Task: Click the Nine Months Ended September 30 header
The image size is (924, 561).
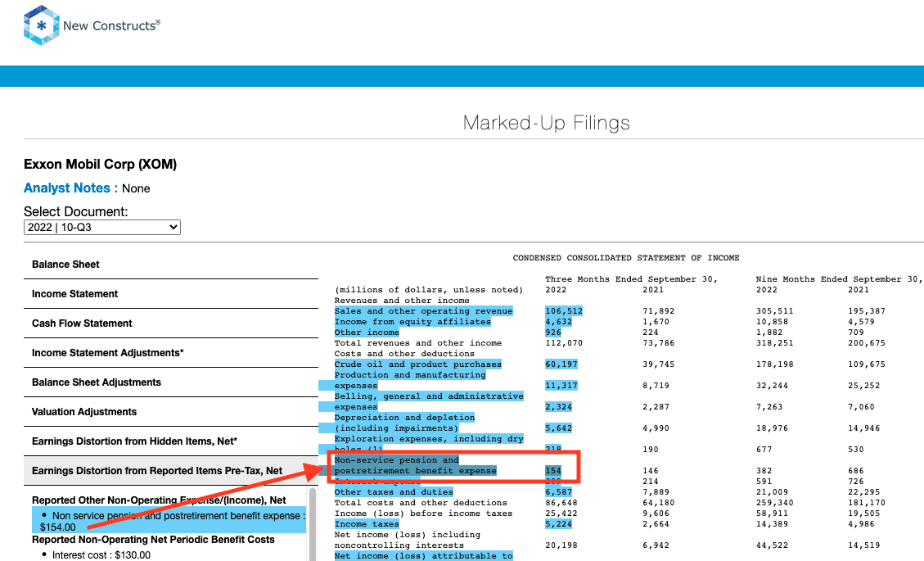Action: pos(839,279)
